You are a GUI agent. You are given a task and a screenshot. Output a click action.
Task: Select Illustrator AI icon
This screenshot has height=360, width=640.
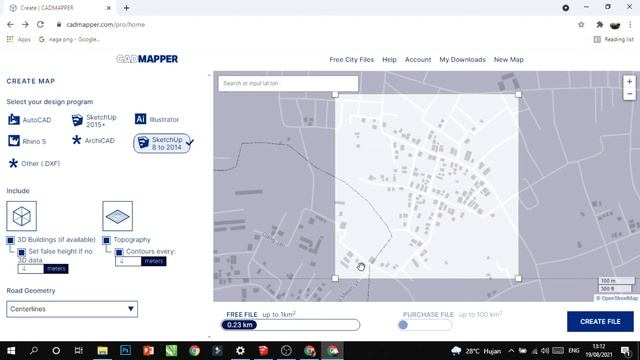coord(140,119)
